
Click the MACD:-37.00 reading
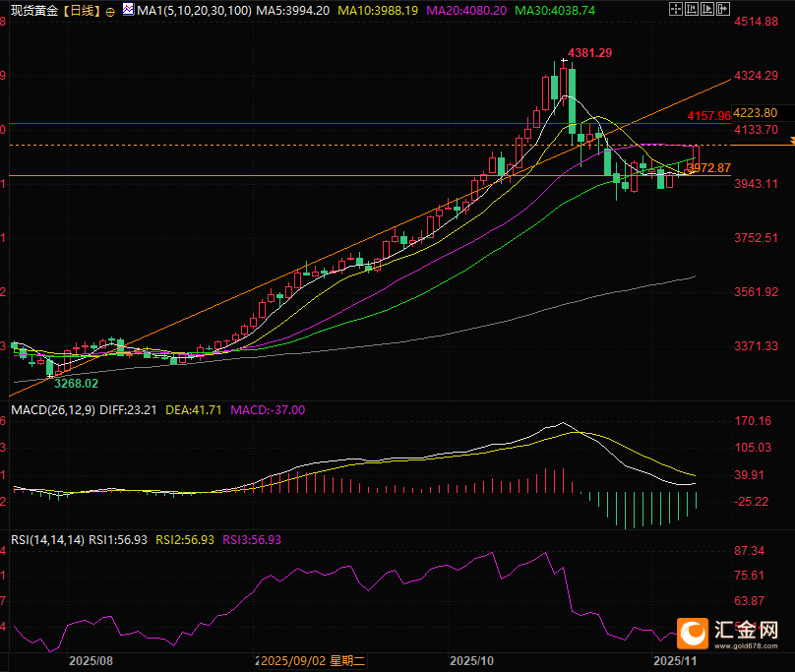(x=268, y=410)
